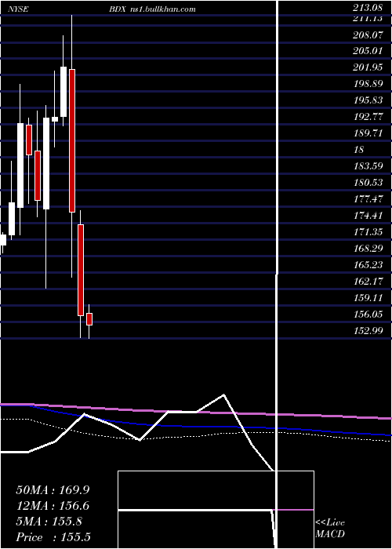Image resolution: width=392 pixels, height=549 pixels.
Task: Pick the 198.89 price axis value
Action: pos(368,84)
